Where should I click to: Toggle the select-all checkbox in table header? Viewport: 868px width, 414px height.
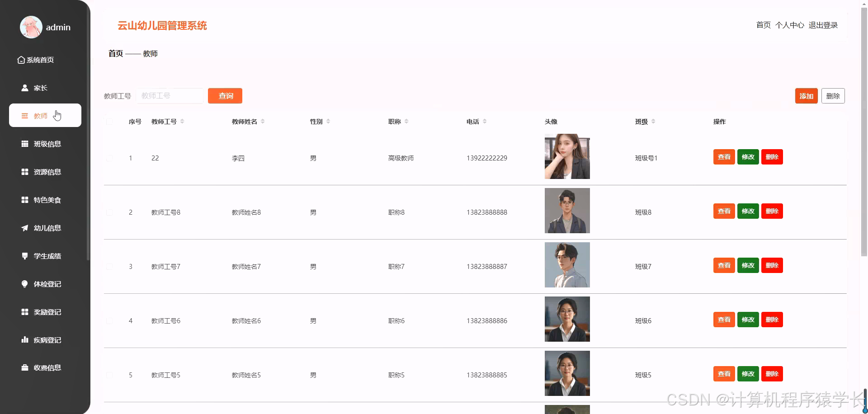pyautogui.click(x=109, y=121)
